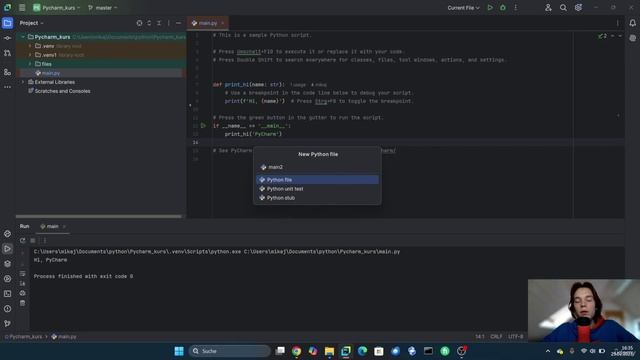
Task: Open the Pycharm_kurs project dropdown
Action: pyautogui.click(x=56, y=8)
